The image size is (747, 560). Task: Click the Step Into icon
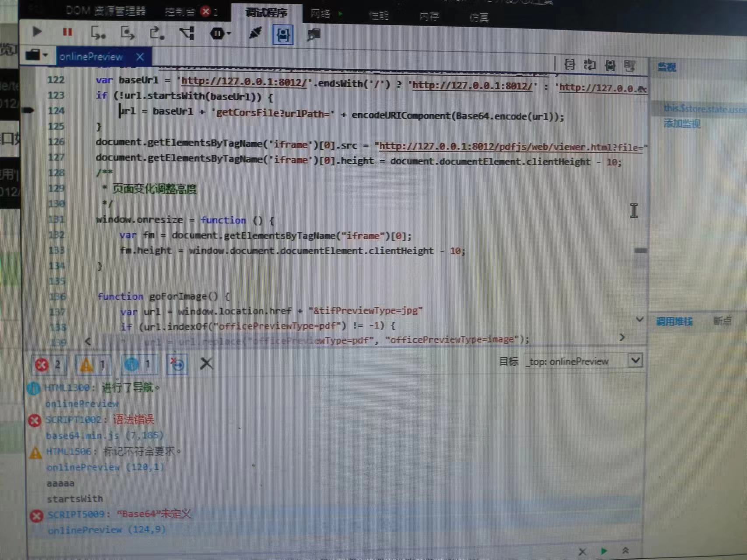pos(98,33)
